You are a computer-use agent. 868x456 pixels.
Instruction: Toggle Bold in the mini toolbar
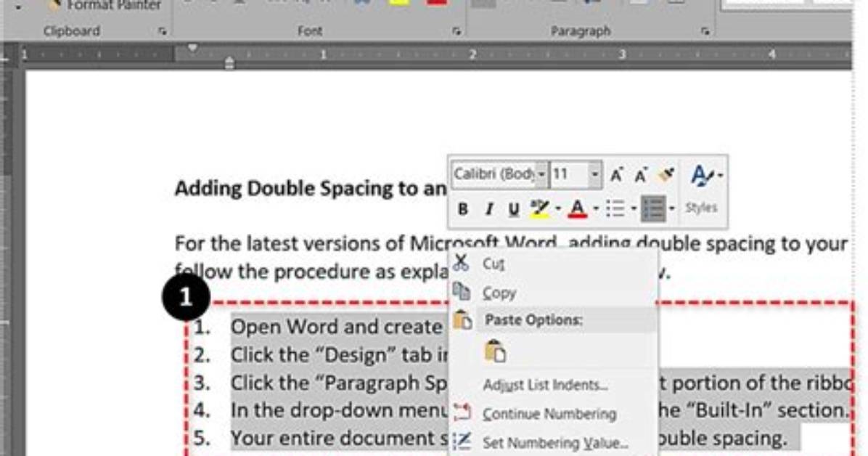[x=463, y=209]
